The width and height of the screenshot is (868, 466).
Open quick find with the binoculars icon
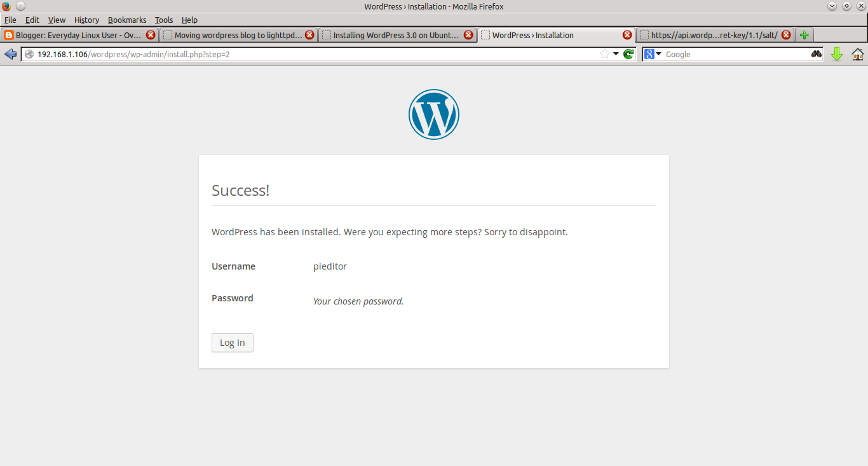click(x=816, y=54)
